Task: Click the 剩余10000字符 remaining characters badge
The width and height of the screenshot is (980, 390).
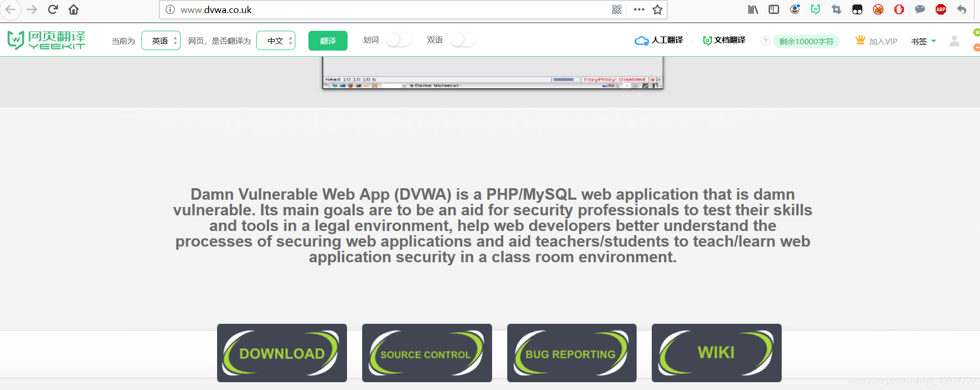Action: (x=806, y=41)
